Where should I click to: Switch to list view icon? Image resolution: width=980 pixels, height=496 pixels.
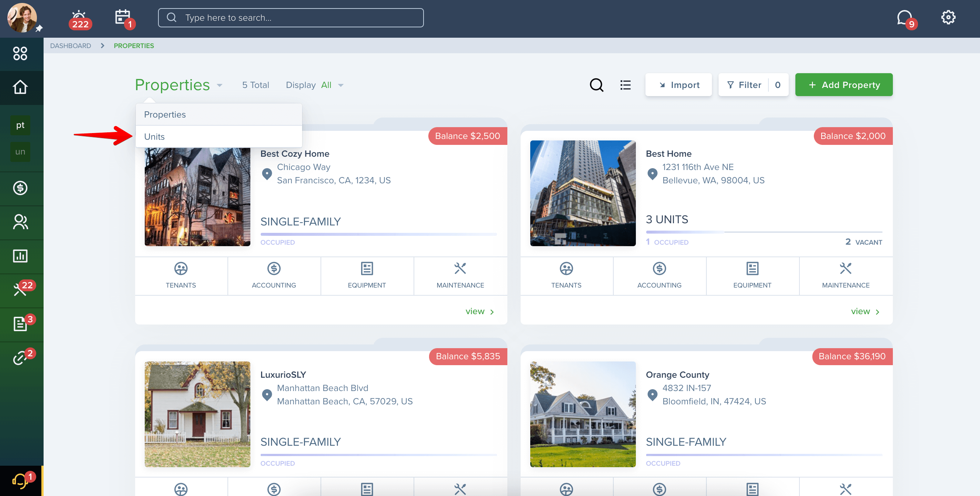coord(625,85)
